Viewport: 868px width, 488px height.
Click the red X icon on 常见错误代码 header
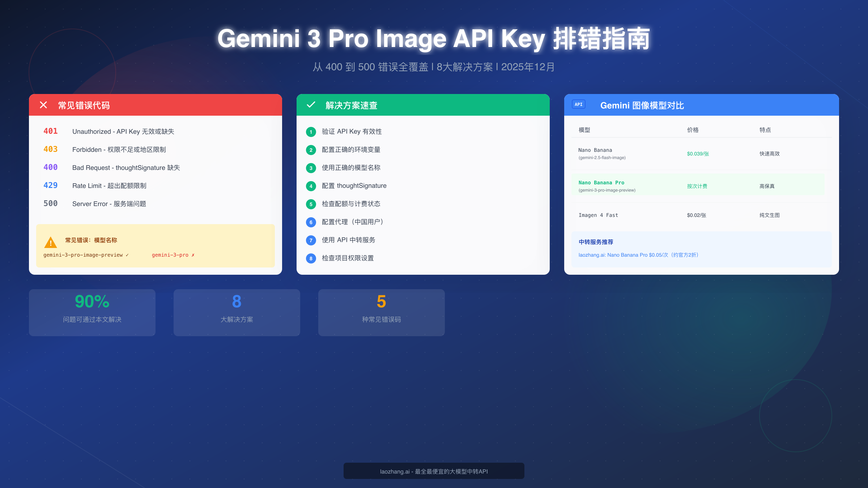pos(44,105)
